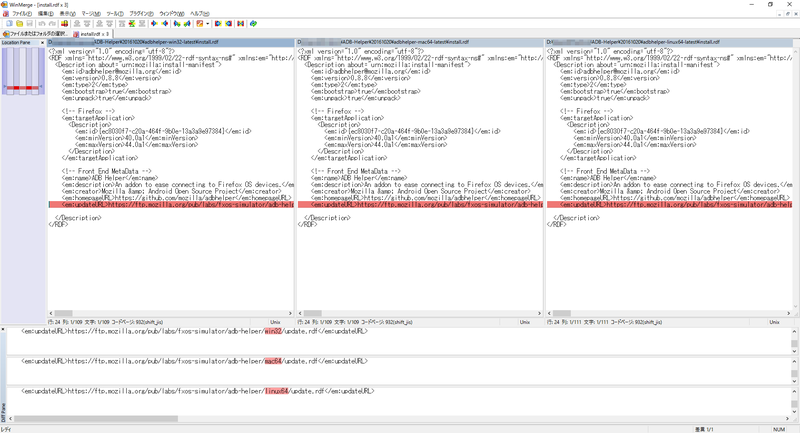Viewport: 800px width, 433px height.
Task: Click the Refresh toolbar icon
Action: pyautogui.click(x=253, y=23)
